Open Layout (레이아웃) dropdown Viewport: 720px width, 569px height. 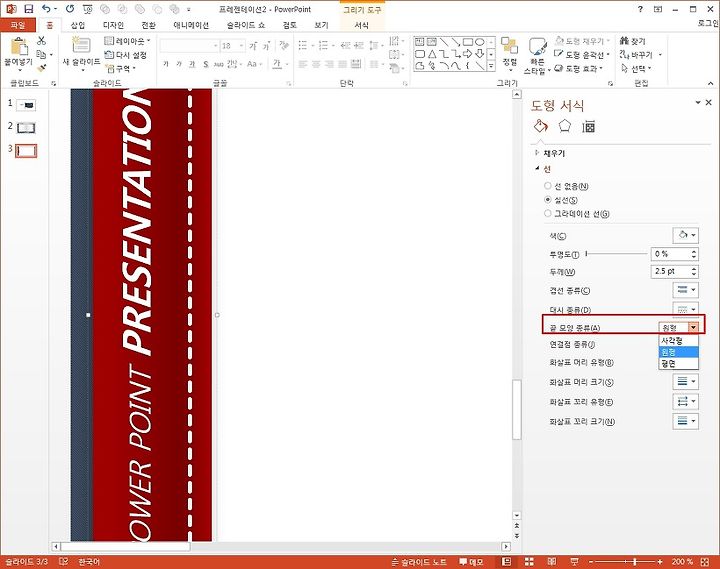click(x=128, y=41)
